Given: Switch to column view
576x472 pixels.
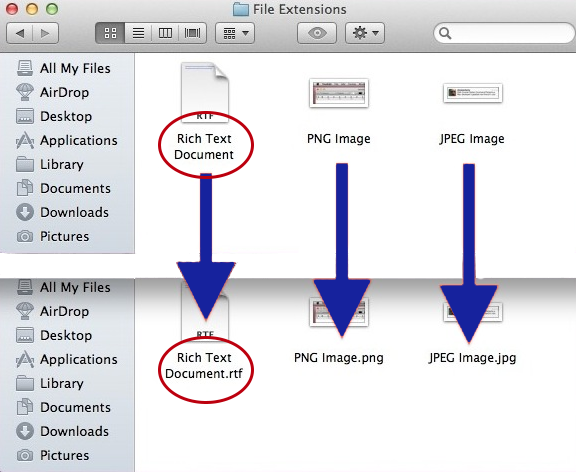Looking at the screenshot, I should pyautogui.click(x=165, y=33).
